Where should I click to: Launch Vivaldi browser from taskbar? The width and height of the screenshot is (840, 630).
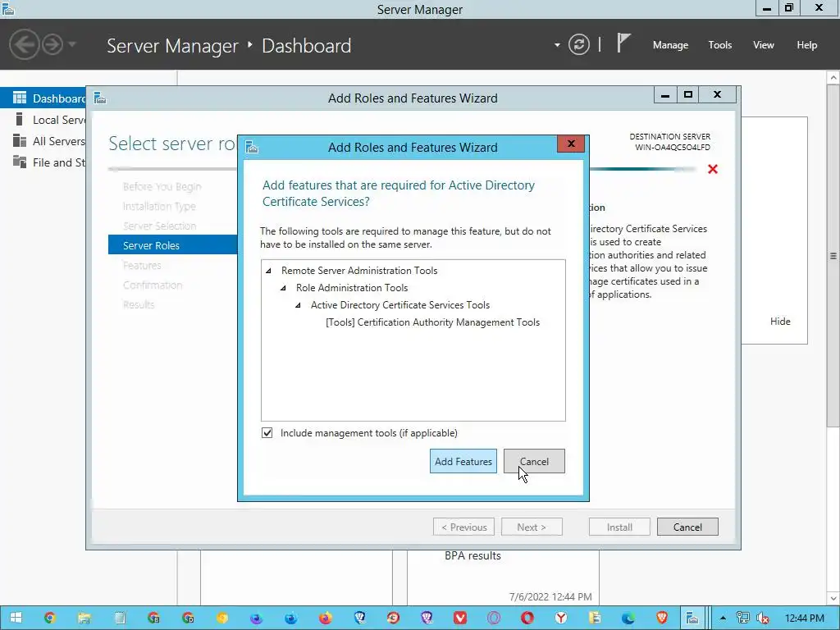[x=460, y=618]
